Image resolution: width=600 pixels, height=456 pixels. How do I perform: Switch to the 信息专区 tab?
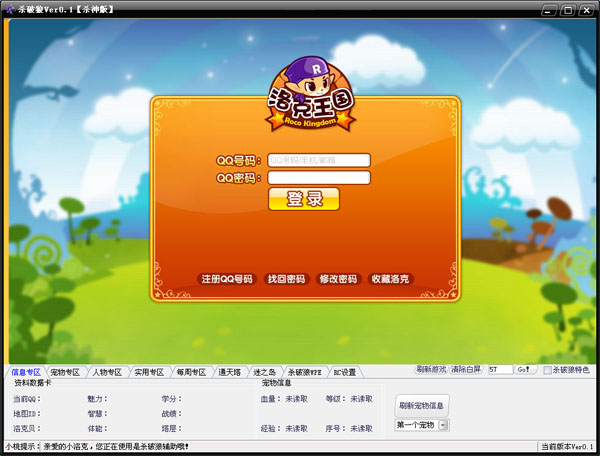(26, 372)
